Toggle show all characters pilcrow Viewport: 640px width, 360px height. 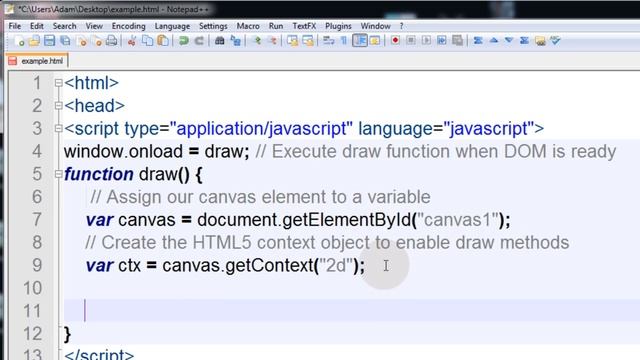(344, 41)
